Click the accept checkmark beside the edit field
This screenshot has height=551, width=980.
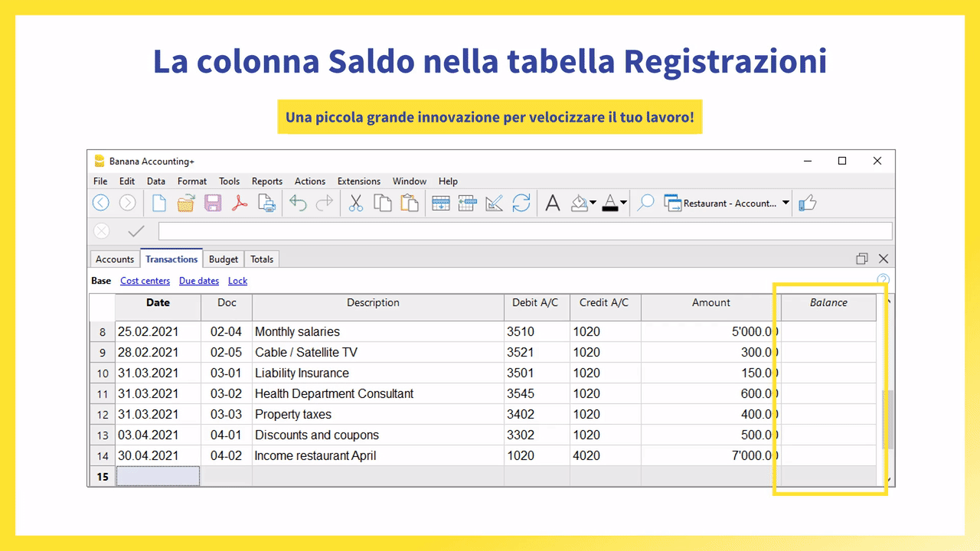point(136,231)
